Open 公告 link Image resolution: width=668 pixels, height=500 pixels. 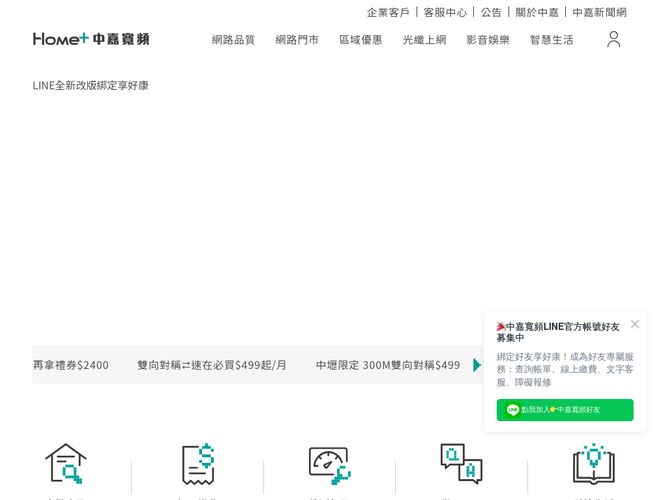coord(491,12)
